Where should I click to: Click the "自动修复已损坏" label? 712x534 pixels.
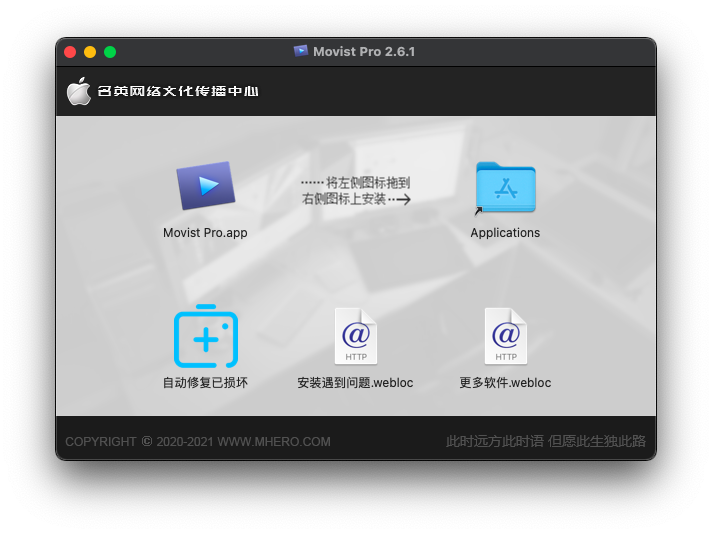[x=205, y=383]
